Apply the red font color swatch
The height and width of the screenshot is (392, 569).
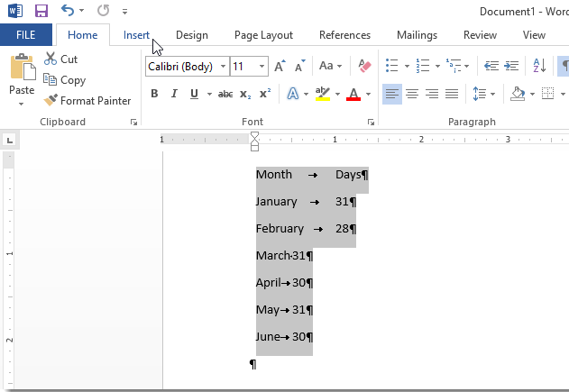(x=353, y=94)
